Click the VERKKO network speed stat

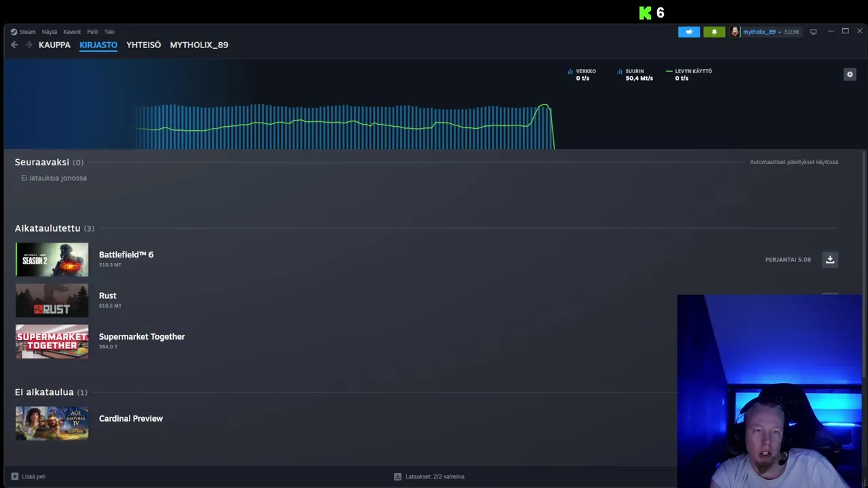(x=582, y=75)
